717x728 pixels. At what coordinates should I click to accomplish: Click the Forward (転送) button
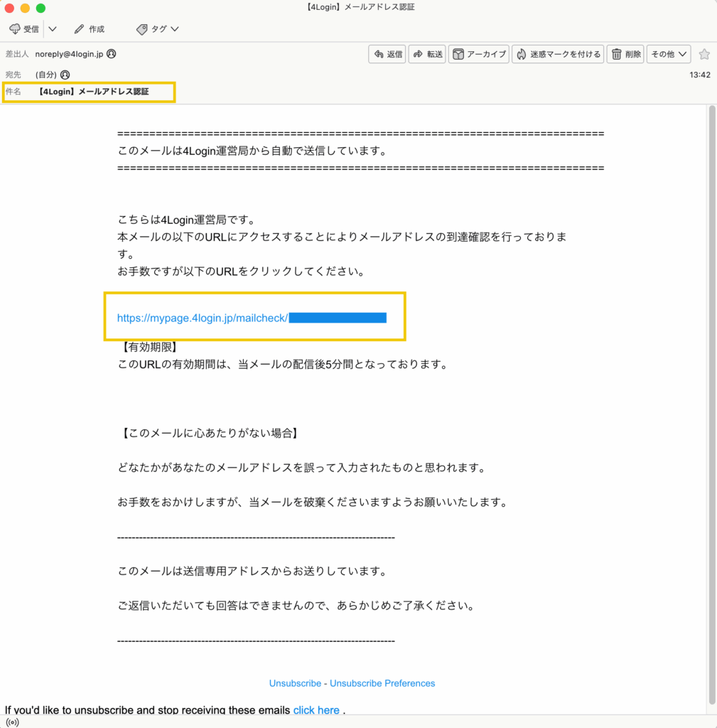coord(428,54)
